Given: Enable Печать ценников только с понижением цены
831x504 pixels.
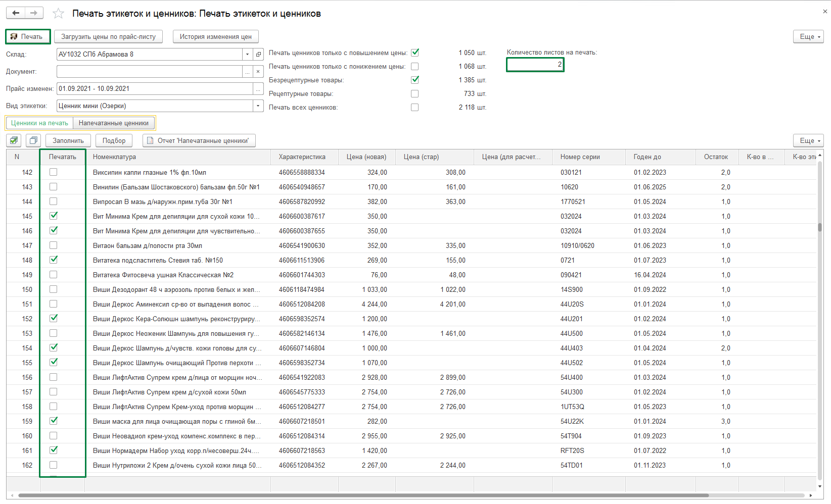Looking at the screenshot, I should pos(414,66).
